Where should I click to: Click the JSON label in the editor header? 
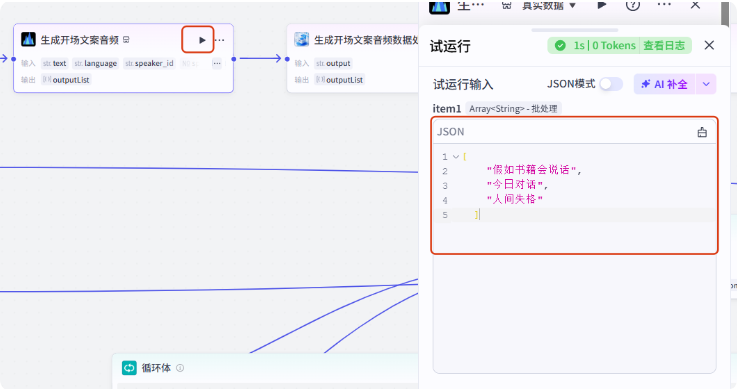(x=451, y=132)
